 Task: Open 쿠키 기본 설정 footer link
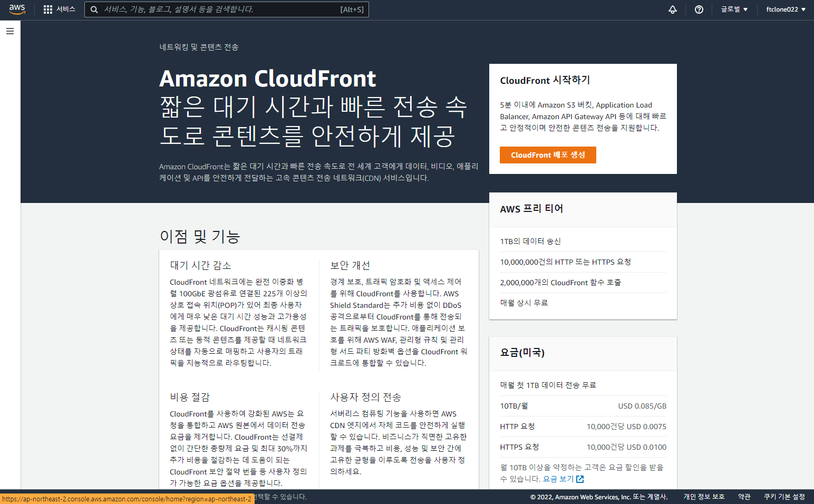pos(784,497)
